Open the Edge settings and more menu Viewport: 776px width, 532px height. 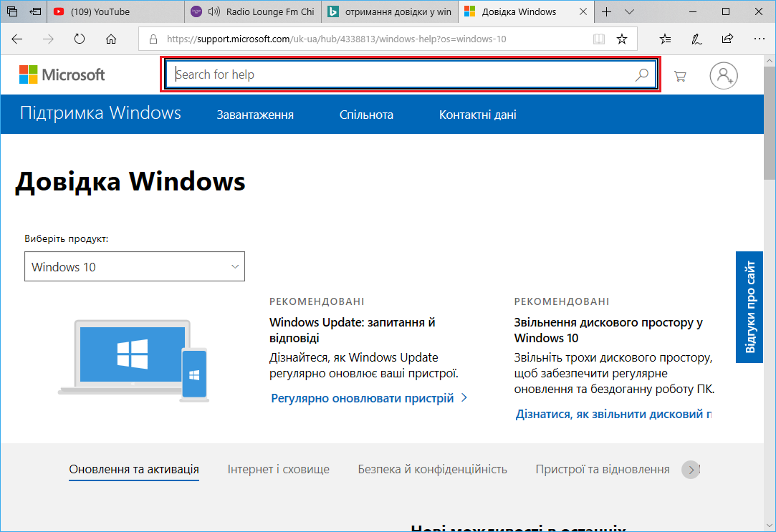point(760,39)
